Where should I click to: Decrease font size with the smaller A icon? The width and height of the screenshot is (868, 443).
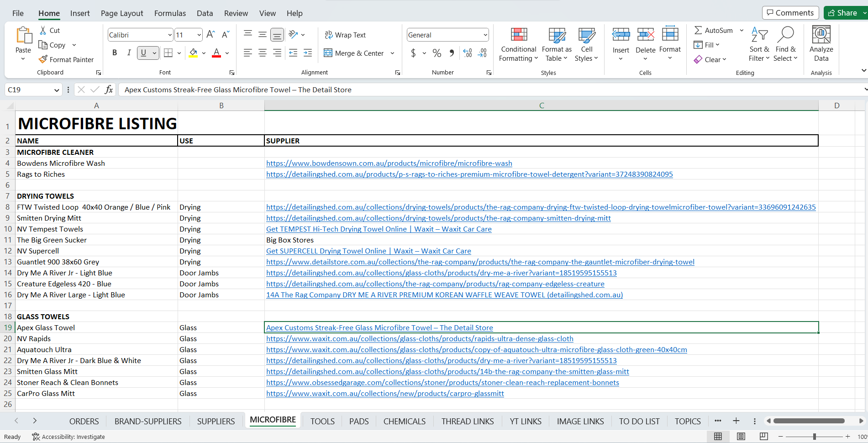pyautogui.click(x=225, y=35)
